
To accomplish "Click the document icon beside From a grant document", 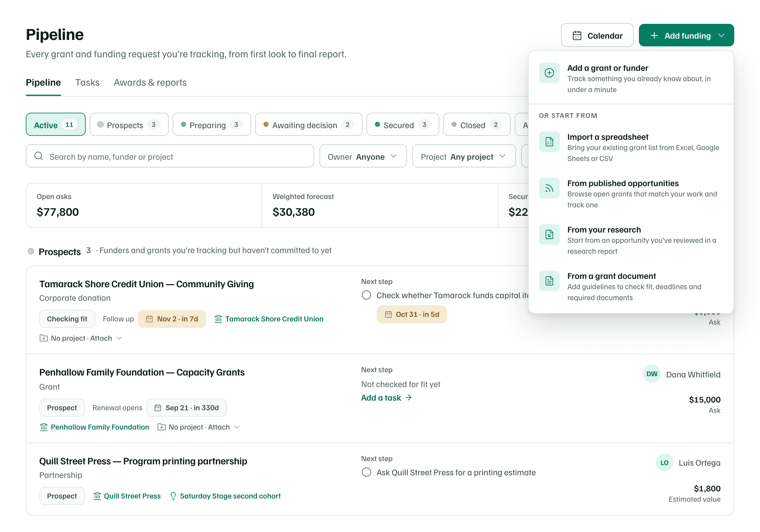I will click(x=549, y=281).
